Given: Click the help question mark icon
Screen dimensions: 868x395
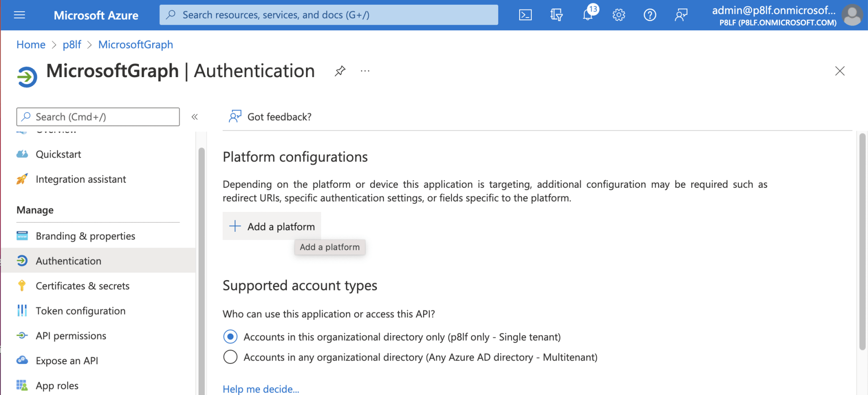Looking at the screenshot, I should tap(650, 15).
